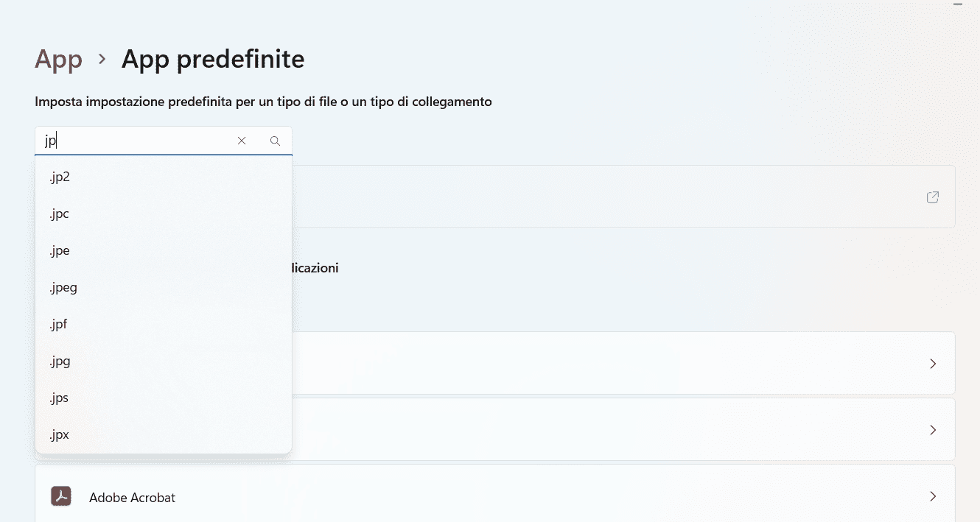The image size is (980, 522).
Task: Open the first app list row's chevron
Action: [933, 363]
